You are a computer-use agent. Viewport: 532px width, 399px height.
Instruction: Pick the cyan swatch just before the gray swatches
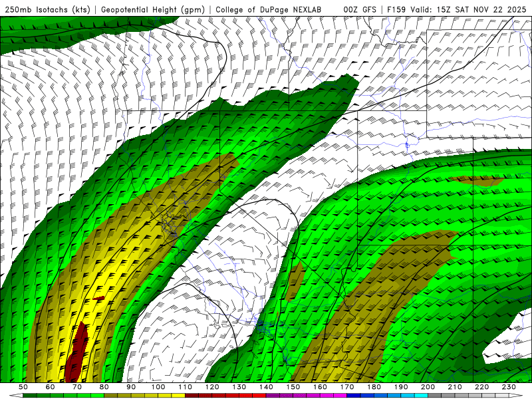(x=422, y=395)
